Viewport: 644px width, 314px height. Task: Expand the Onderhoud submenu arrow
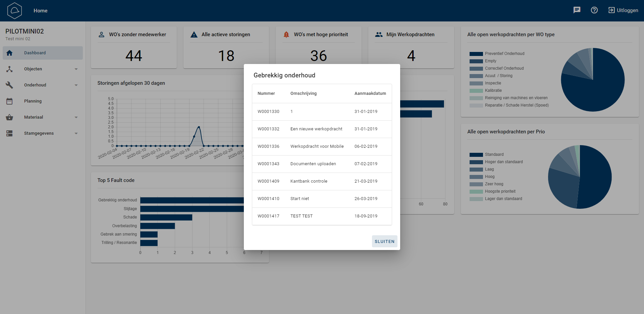(76, 85)
